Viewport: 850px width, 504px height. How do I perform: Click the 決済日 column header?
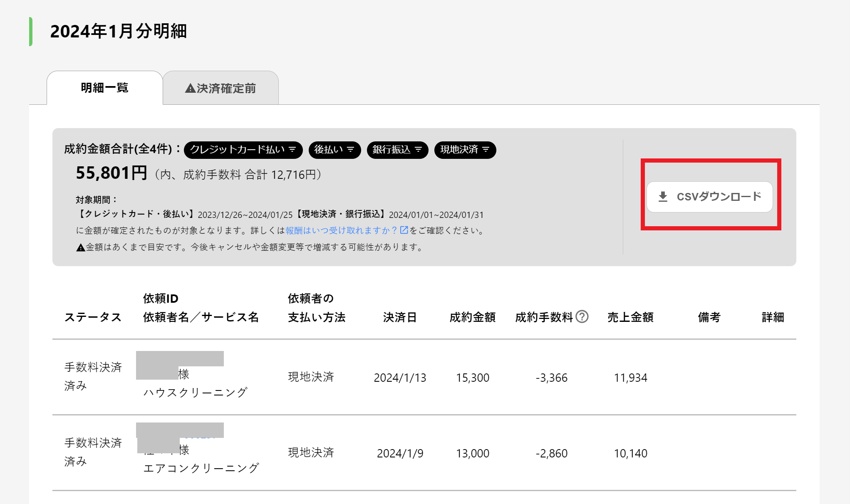pyautogui.click(x=399, y=317)
